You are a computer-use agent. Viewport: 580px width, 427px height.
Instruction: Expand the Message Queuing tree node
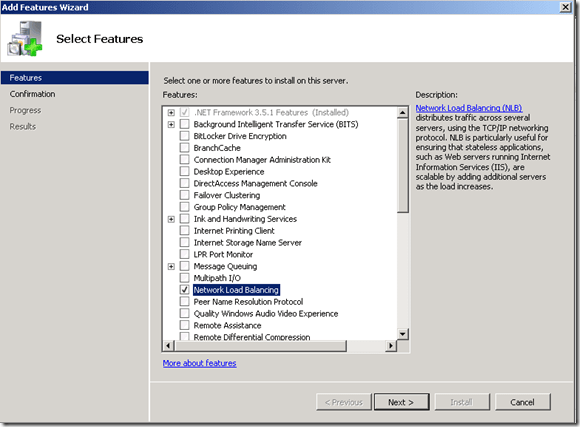(x=171, y=266)
